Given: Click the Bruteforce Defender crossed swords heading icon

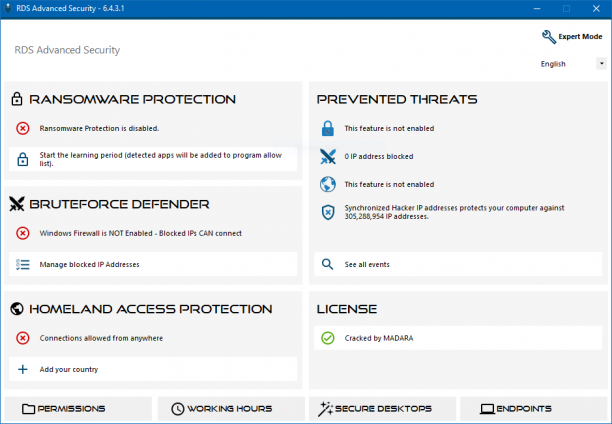Looking at the screenshot, I should [x=17, y=203].
